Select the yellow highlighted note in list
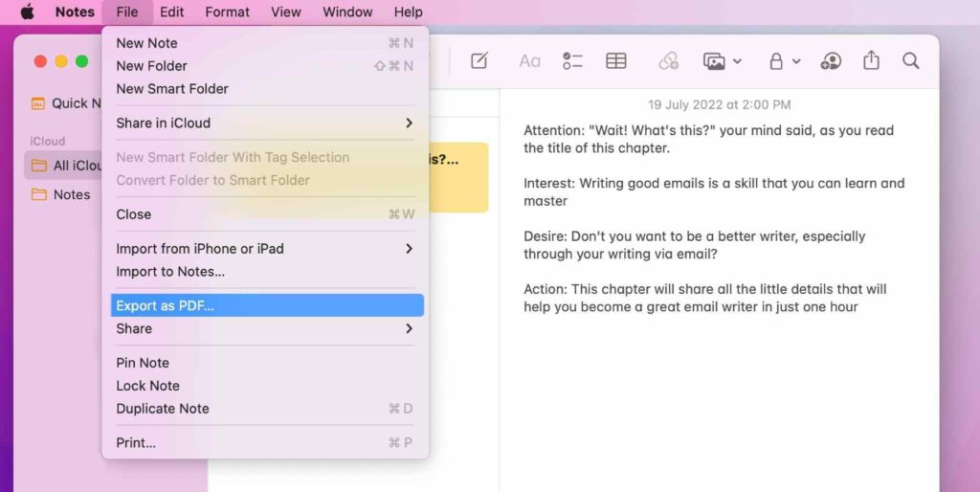Image resolution: width=980 pixels, height=492 pixels. [x=458, y=177]
